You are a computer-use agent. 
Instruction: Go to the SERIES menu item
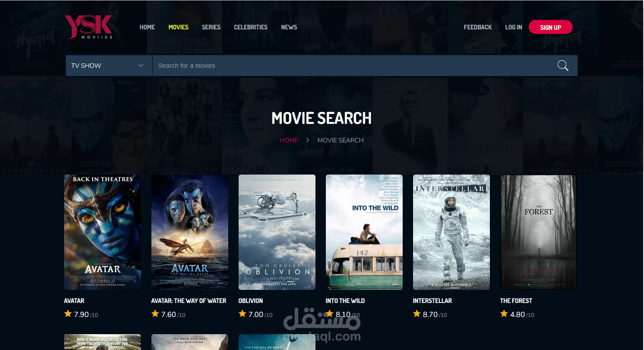211,27
